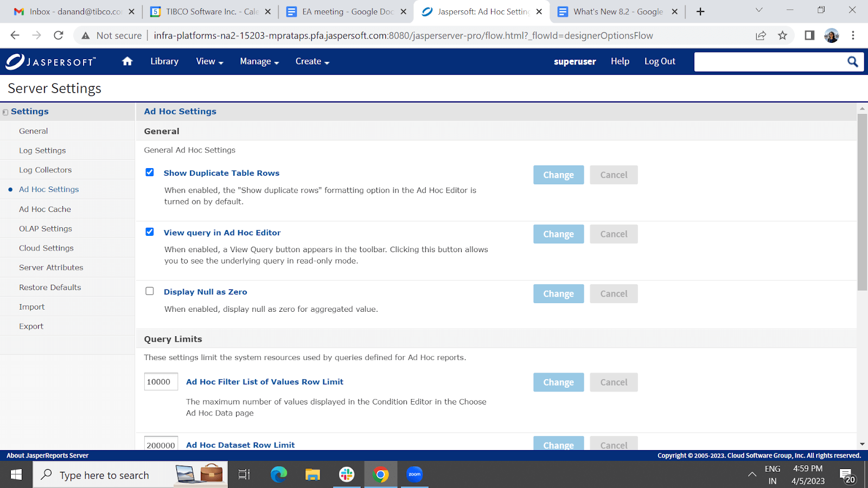
Task: Open the tab search chevron in Chrome
Action: pyautogui.click(x=759, y=10)
